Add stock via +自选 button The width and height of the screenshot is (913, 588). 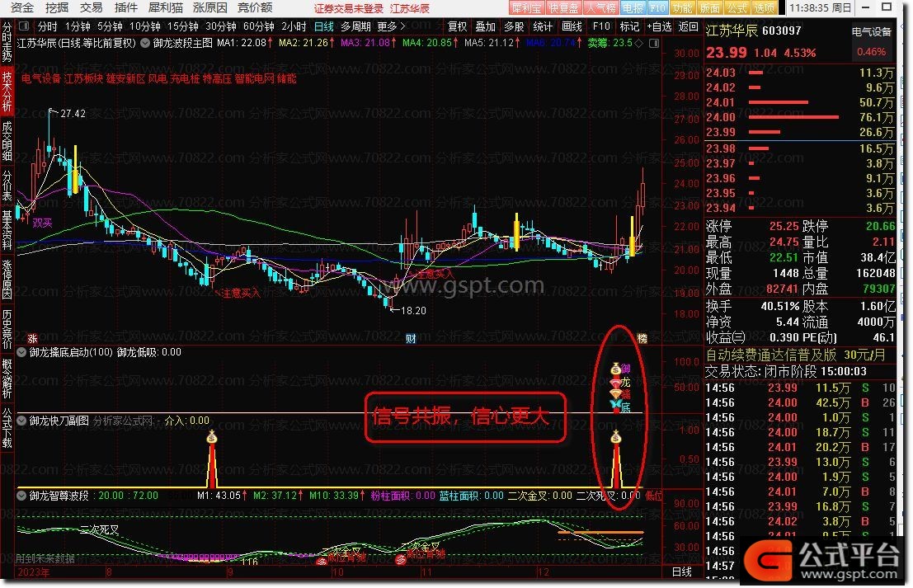click(x=660, y=26)
